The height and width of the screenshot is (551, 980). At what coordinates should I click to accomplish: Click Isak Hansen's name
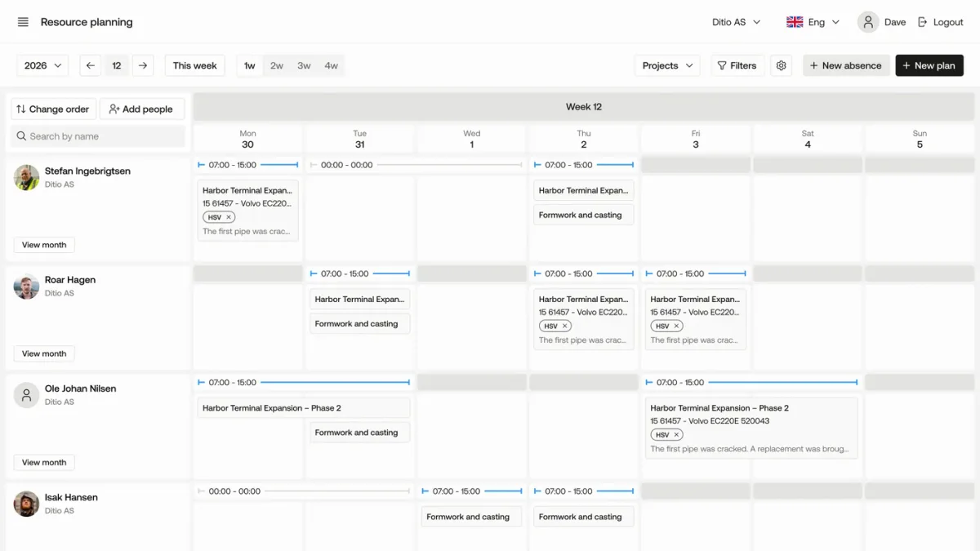coord(71,497)
